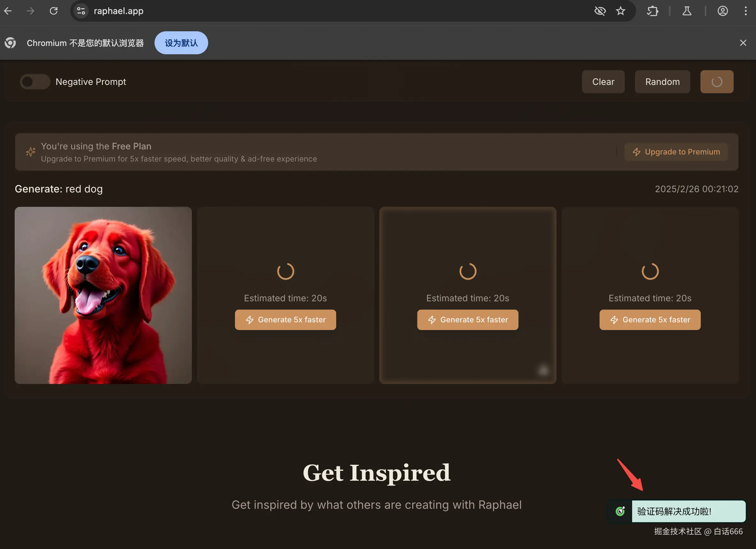Click Generate 5x faster in fourth card
The width and height of the screenshot is (756, 549).
coord(650,320)
